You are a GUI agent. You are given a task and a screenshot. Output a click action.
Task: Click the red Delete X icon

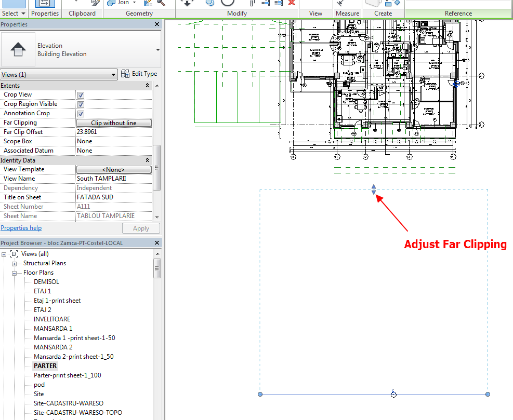click(291, 3)
